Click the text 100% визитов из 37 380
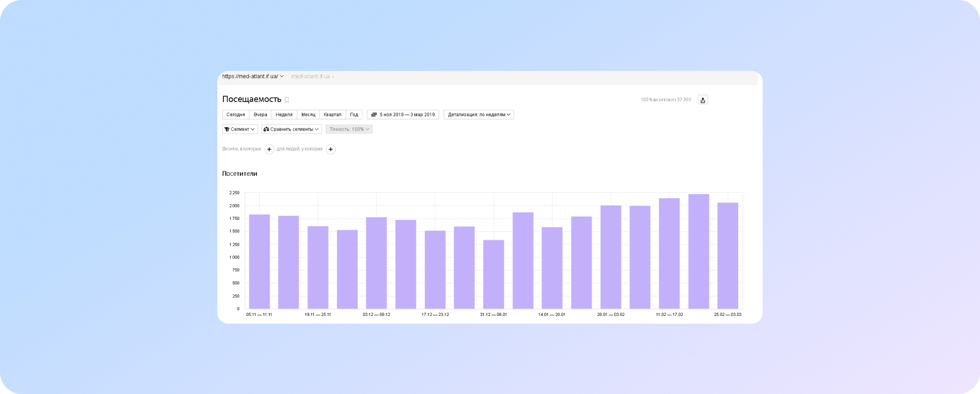The width and height of the screenshot is (980, 394). (x=666, y=100)
